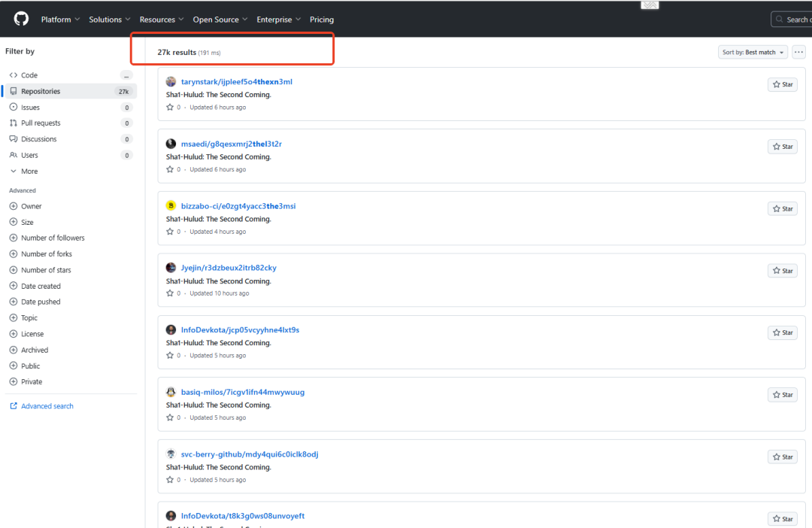
Task: Filter results by Code
Action: pos(71,75)
